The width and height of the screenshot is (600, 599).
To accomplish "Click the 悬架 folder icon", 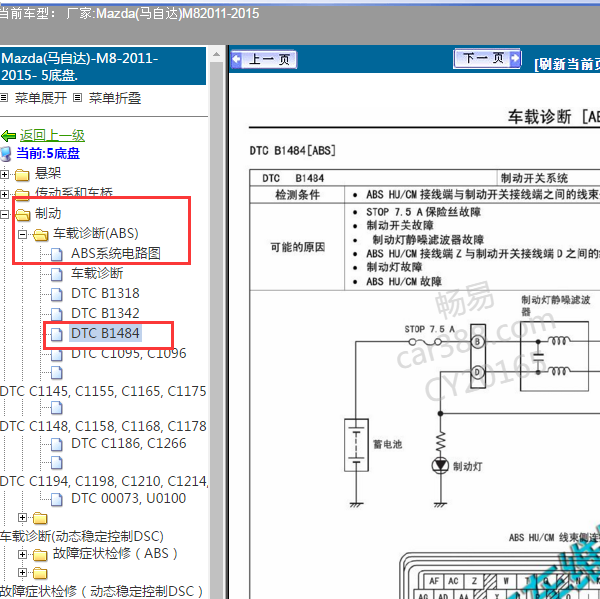I will click(22, 175).
